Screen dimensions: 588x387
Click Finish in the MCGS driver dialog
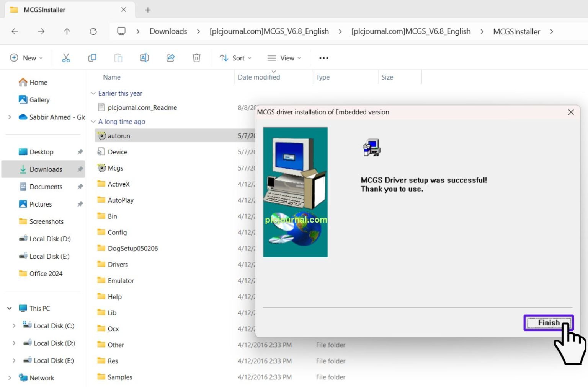[549, 323]
